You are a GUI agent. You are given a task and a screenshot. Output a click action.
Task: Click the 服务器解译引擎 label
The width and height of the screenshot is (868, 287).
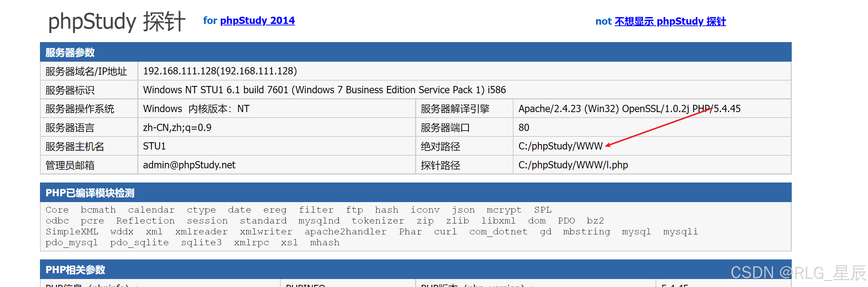(455, 109)
